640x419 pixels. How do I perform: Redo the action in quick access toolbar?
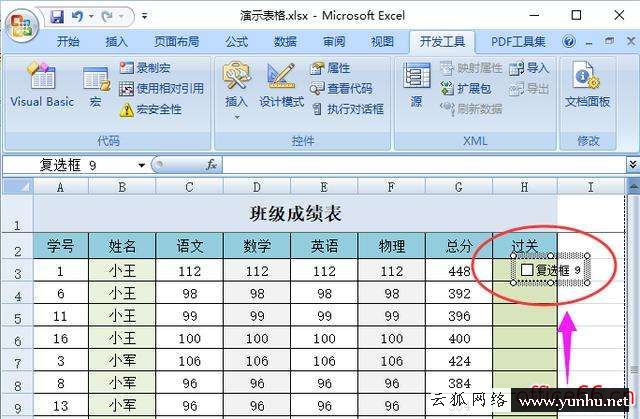click(107, 17)
